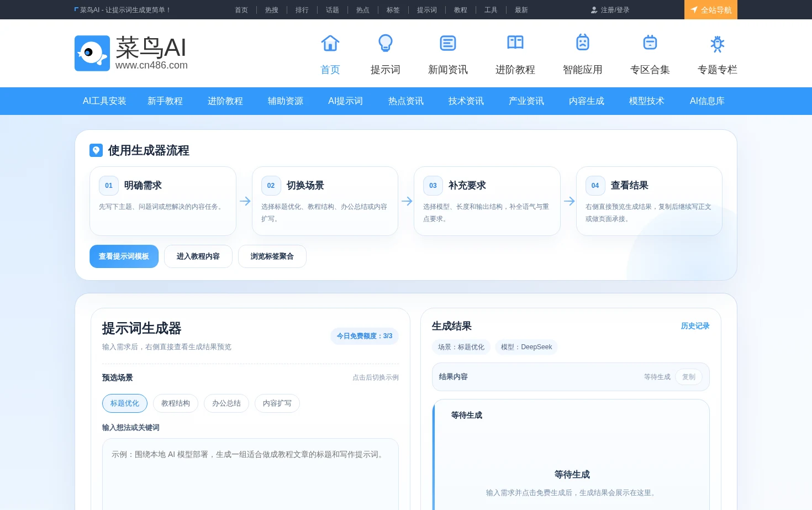Viewport: 812px width, 510px height.
Task: Select the 内容扩写 scene chip
Action: 277,403
